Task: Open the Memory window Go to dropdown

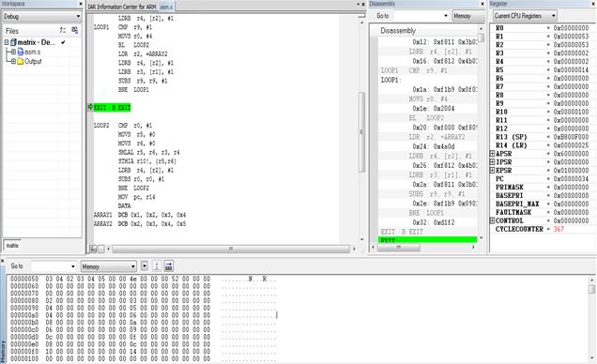Action: (x=73, y=266)
